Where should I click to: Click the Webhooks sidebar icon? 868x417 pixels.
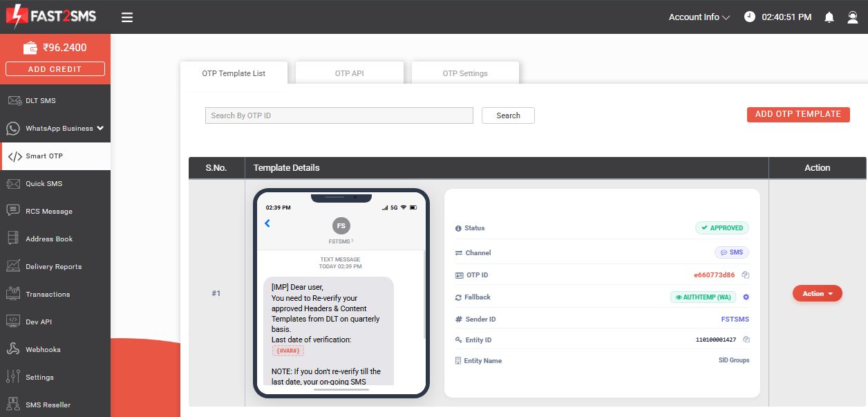point(13,349)
